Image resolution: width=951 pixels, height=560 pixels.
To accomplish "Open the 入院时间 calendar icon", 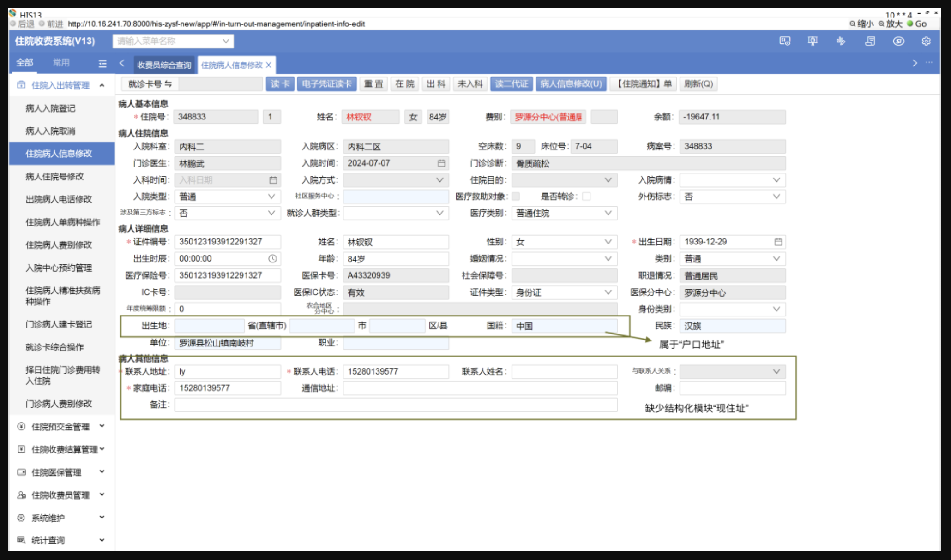I will [441, 163].
